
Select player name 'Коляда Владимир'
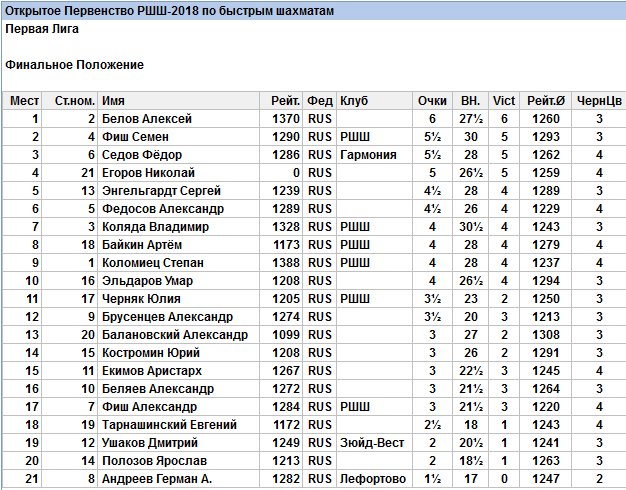pos(155,226)
